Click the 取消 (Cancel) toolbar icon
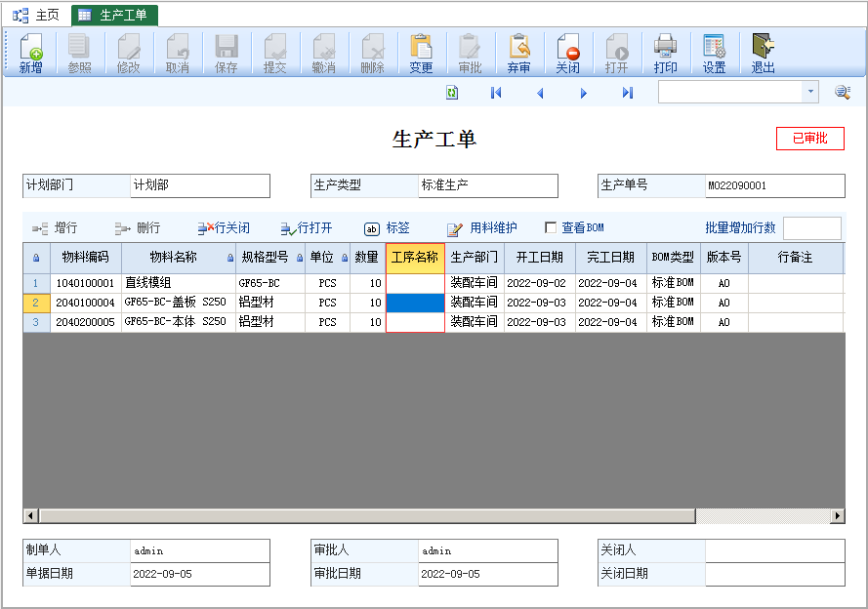This screenshot has height=609, width=868. [177, 53]
